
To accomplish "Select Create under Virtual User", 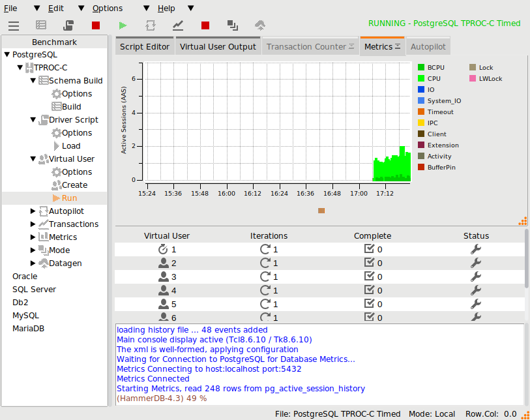I will [75, 185].
